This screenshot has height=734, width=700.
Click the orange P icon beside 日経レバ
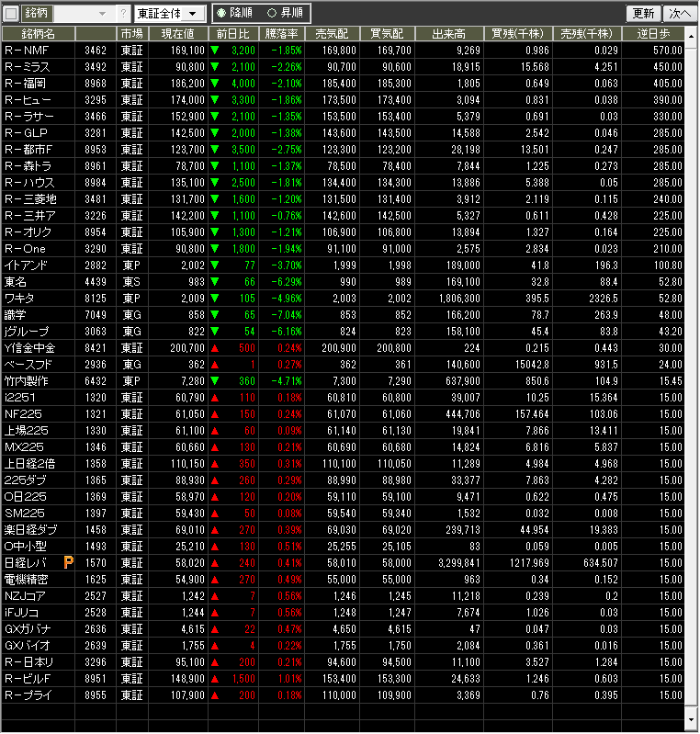pyautogui.click(x=68, y=562)
